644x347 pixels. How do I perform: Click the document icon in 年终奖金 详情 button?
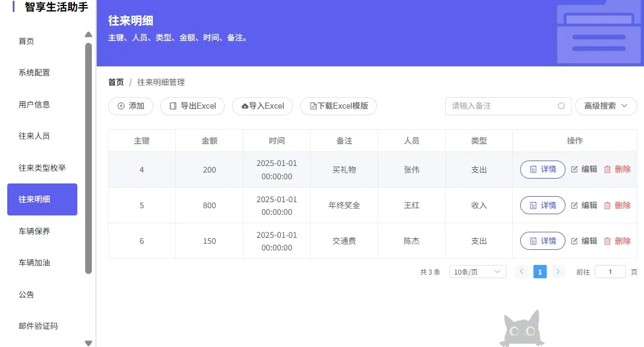(533, 205)
